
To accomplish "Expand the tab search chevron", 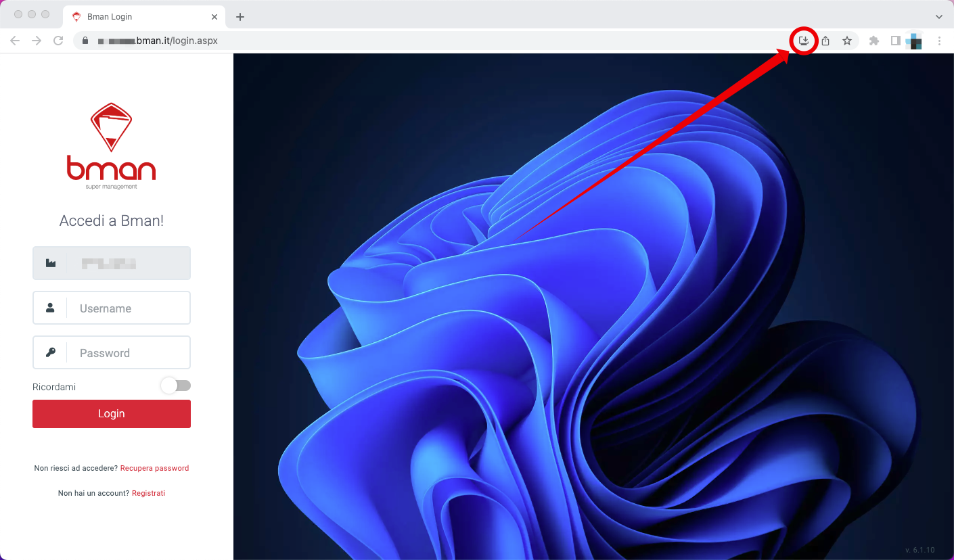I will point(939,16).
